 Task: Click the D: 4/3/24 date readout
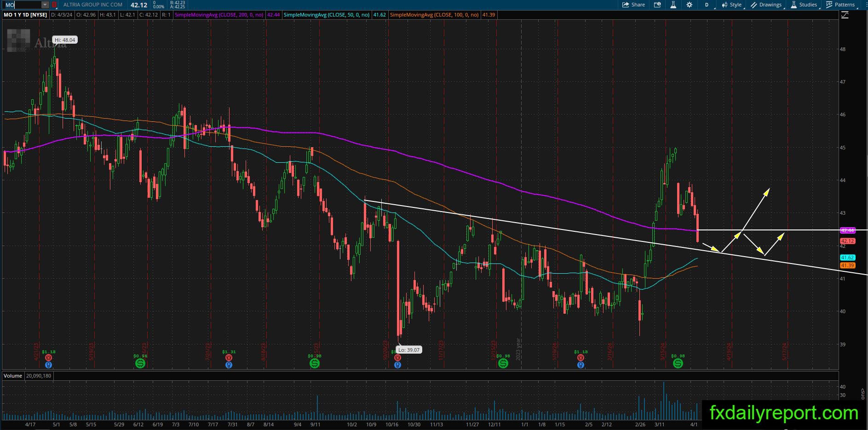(61, 15)
